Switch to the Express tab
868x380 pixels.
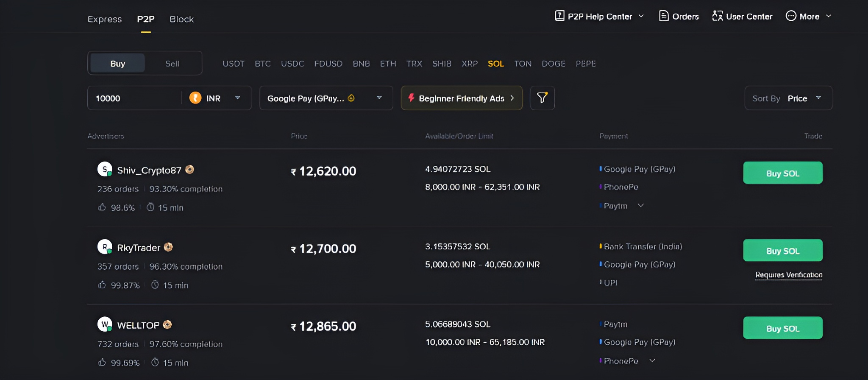(x=105, y=19)
